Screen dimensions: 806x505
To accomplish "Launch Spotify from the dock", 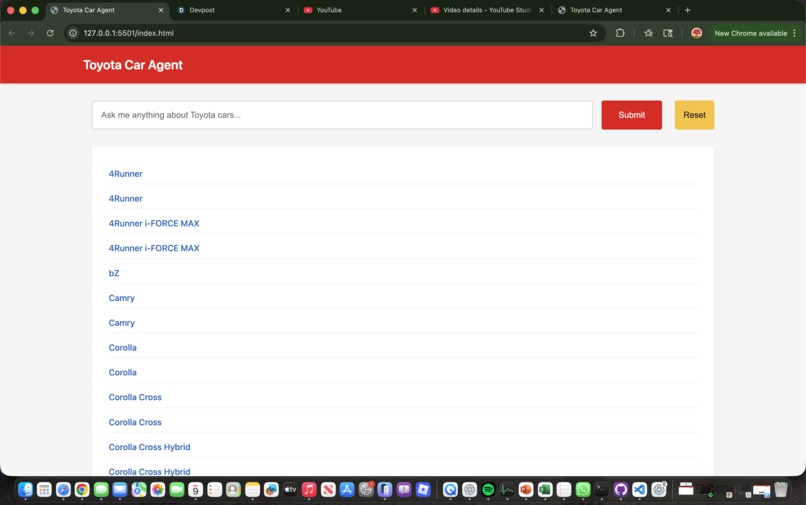I will (x=488, y=490).
